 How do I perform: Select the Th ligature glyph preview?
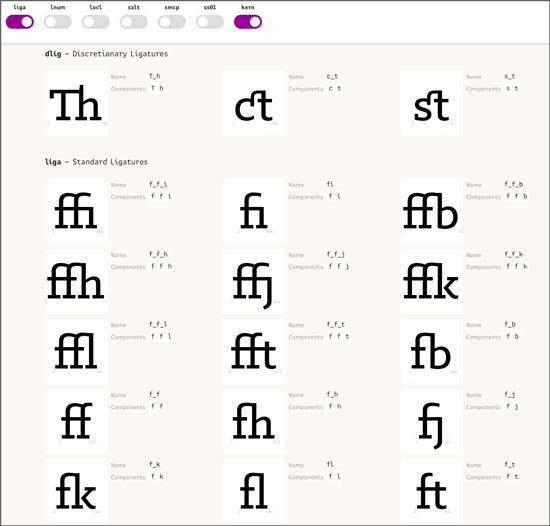76,103
